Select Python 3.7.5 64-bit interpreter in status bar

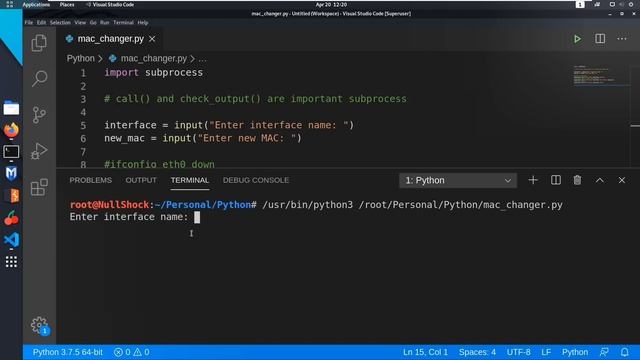pyautogui.click(x=67, y=352)
